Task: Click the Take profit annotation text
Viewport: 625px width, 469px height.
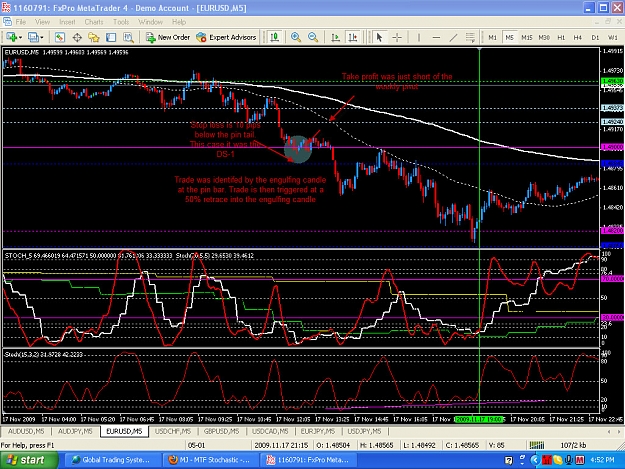Action: point(397,81)
